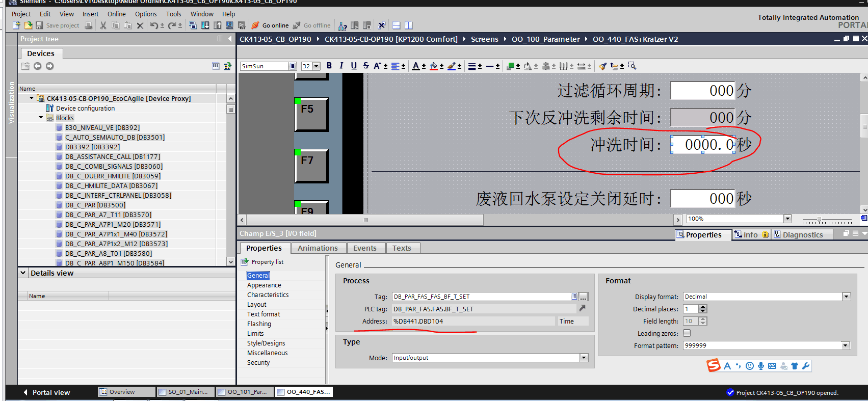Screen dimensions: 868x401
Task: Open the Accessible devices icon
Action: pos(343,25)
